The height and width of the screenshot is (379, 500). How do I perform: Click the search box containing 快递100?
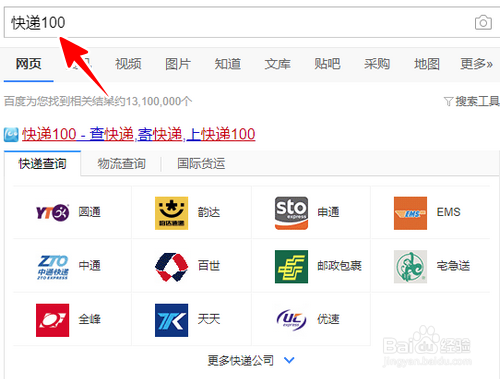(252, 22)
